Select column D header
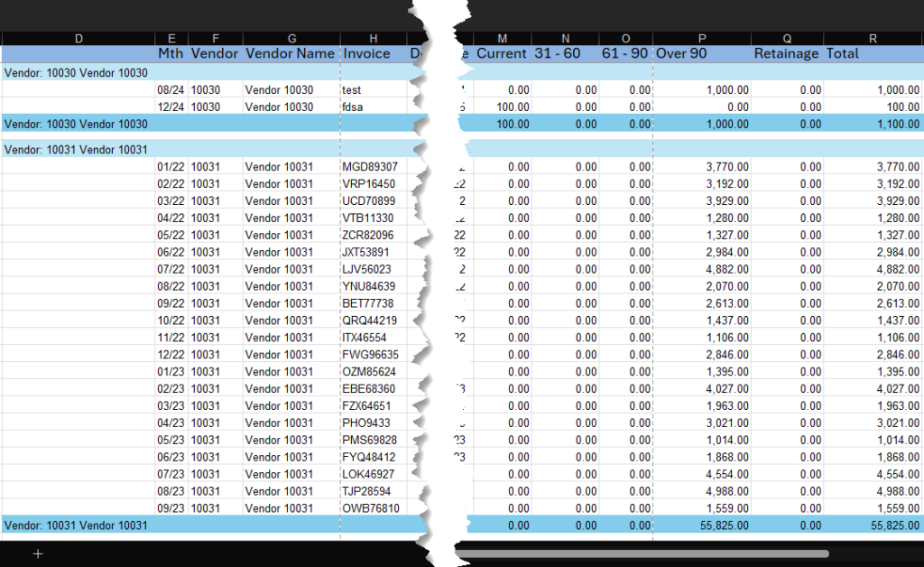The image size is (924, 567). [79, 38]
